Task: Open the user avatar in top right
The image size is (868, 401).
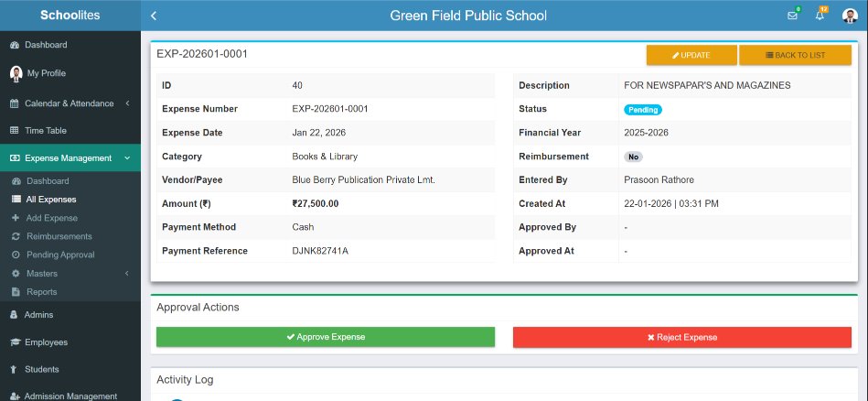Action: click(x=850, y=16)
